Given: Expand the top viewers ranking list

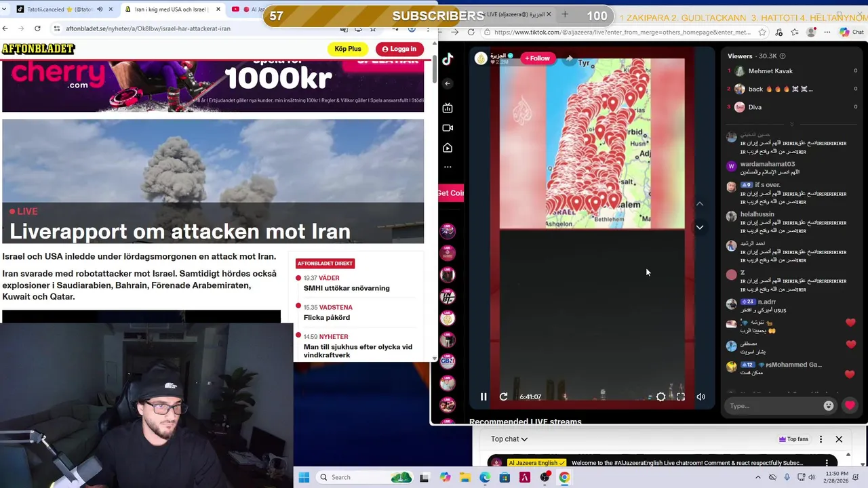Looking at the screenshot, I should point(791,124).
